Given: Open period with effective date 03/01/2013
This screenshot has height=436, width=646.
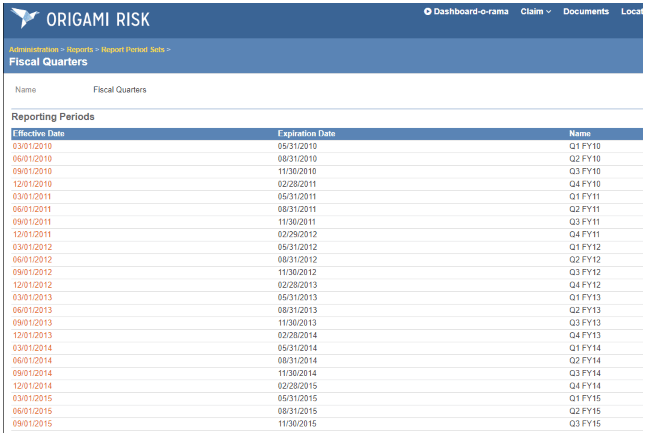Looking at the screenshot, I should click(32, 298).
